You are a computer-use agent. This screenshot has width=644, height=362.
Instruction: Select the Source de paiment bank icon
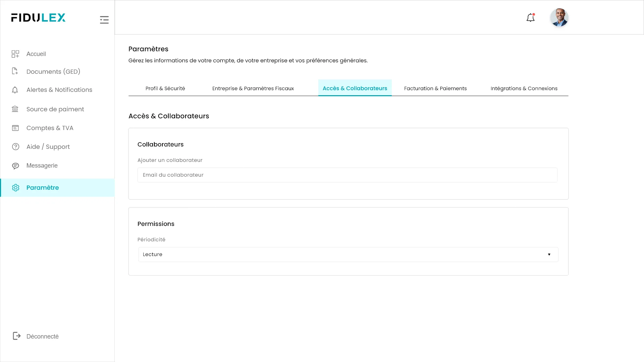(15, 109)
